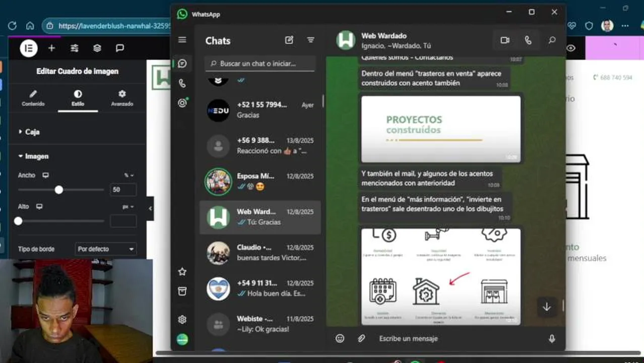The image size is (644, 363).
Task: Open the icons screenshot image message
Action: pyautogui.click(x=441, y=277)
